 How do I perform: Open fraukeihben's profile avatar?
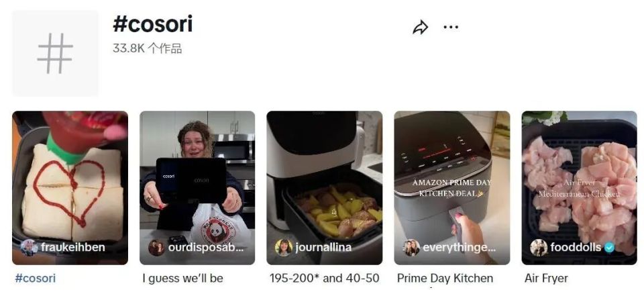pyautogui.click(x=29, y=248)
